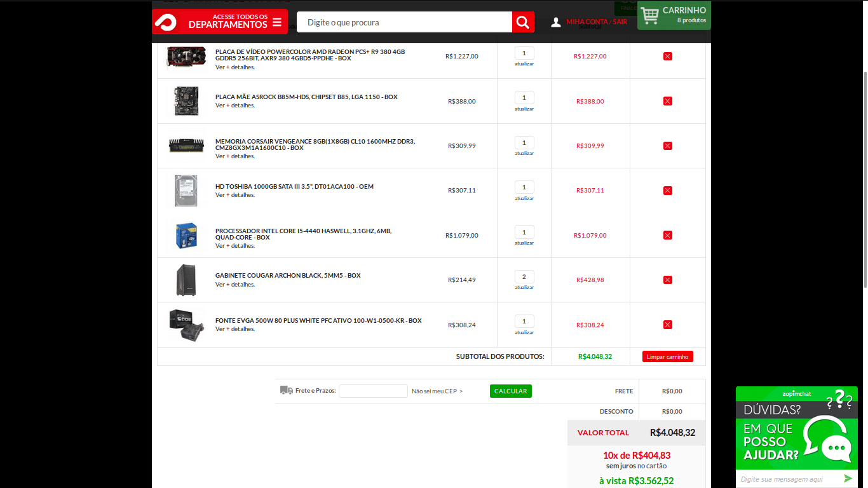Open the Intel Core i5 box thumbnail
The image size is (868, 488).
pyautogui.click(x=186, y=235)
